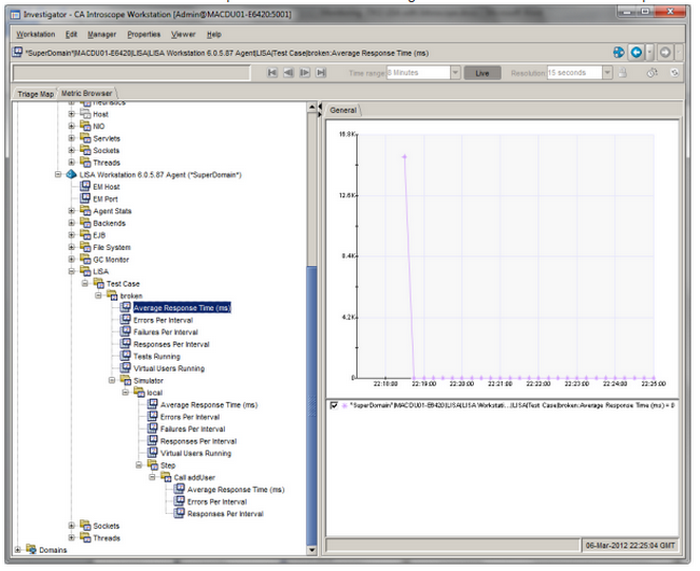
Task: Uncheck the Average Response Time legend checkbox
Action: tap(335, 406)
